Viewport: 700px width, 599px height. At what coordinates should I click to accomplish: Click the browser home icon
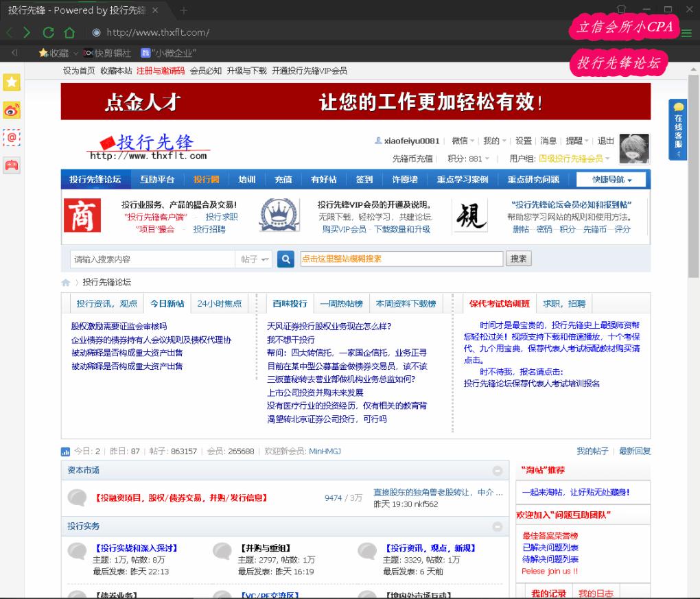click(x=71, y=32)
